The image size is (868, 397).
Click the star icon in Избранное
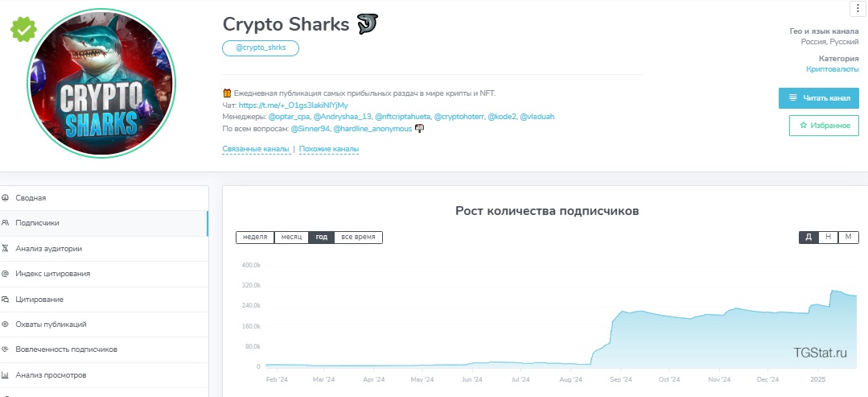[803, 126]
